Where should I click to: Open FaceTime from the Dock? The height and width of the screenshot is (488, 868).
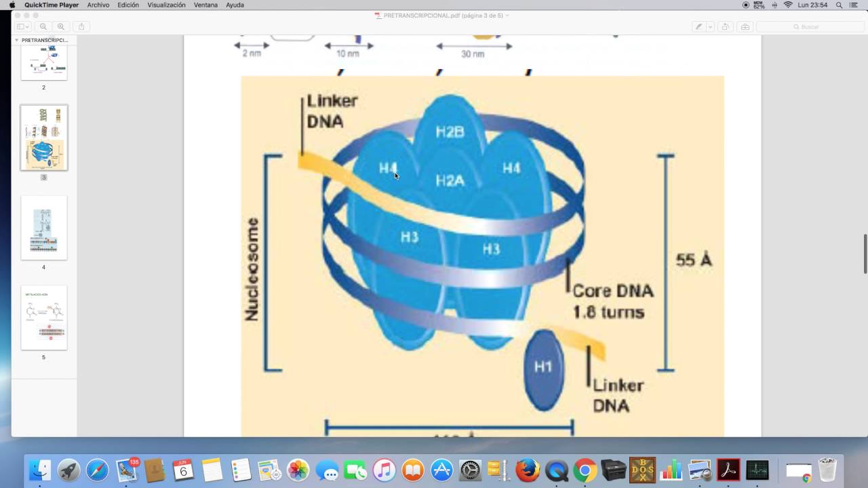point(355,470)
